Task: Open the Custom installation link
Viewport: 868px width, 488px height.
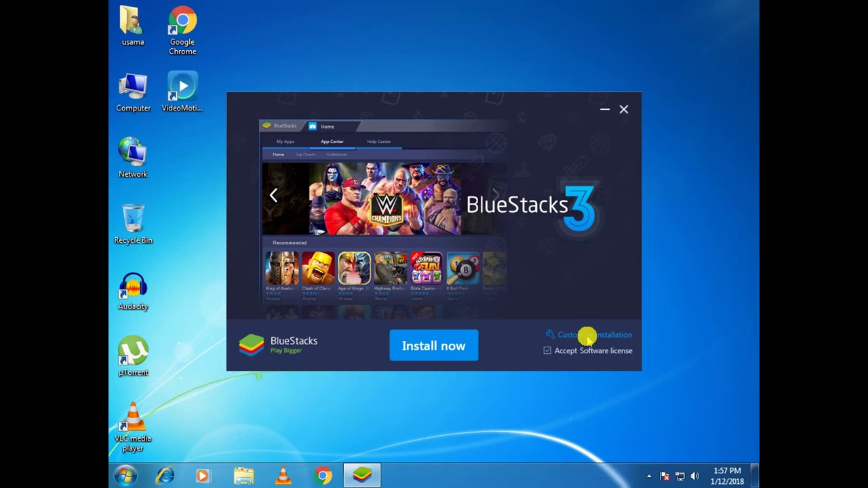Action: (589, 335)
